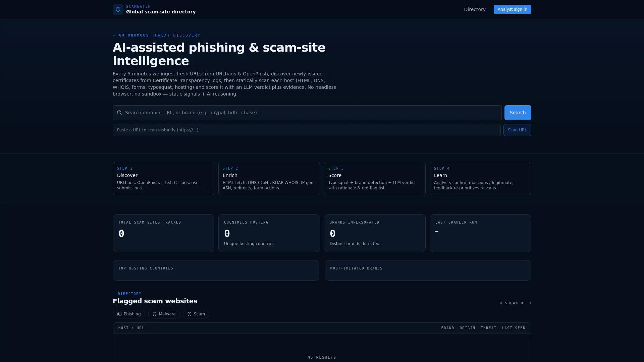Click the Scan URL button
The height and width of the screenshot is (362, 644).
[517, 130]
